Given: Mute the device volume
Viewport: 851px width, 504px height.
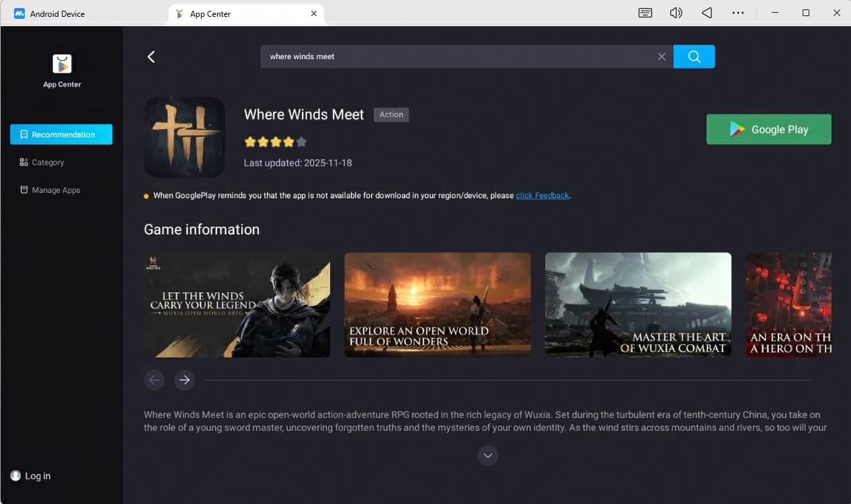Looking at the screenshot, I should [x=676, y=12].
